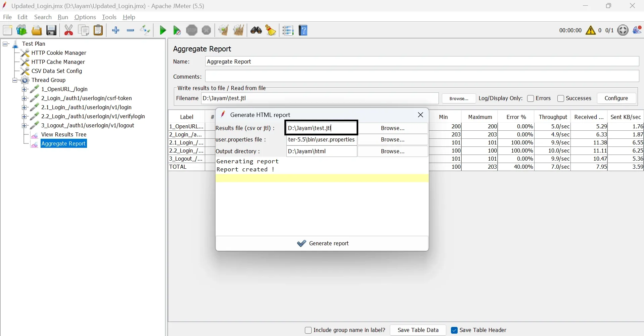The height and width of the screenshot is (336, 644).
Task: Uncheck Save Table Header checkbox
Action: (x=454, y=330)
